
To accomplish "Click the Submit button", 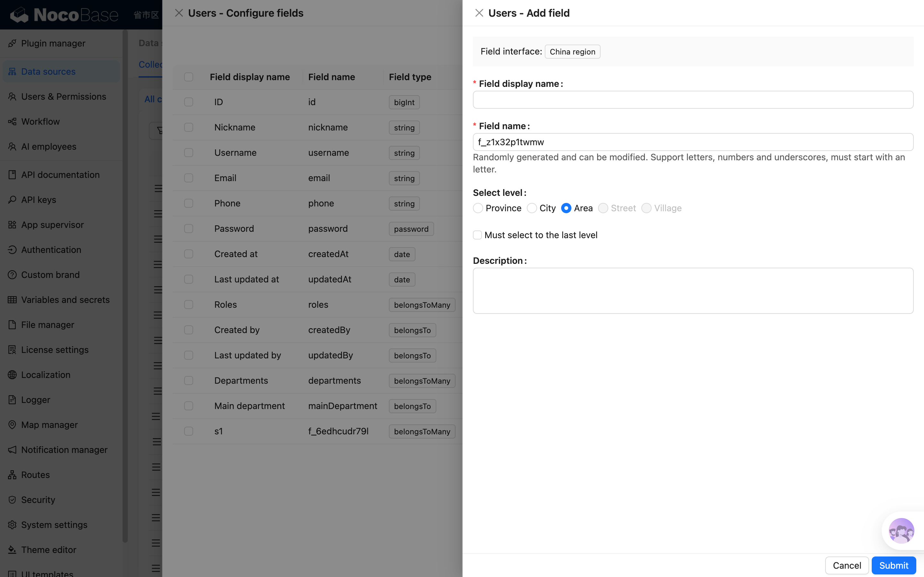I will pos(894,565).
